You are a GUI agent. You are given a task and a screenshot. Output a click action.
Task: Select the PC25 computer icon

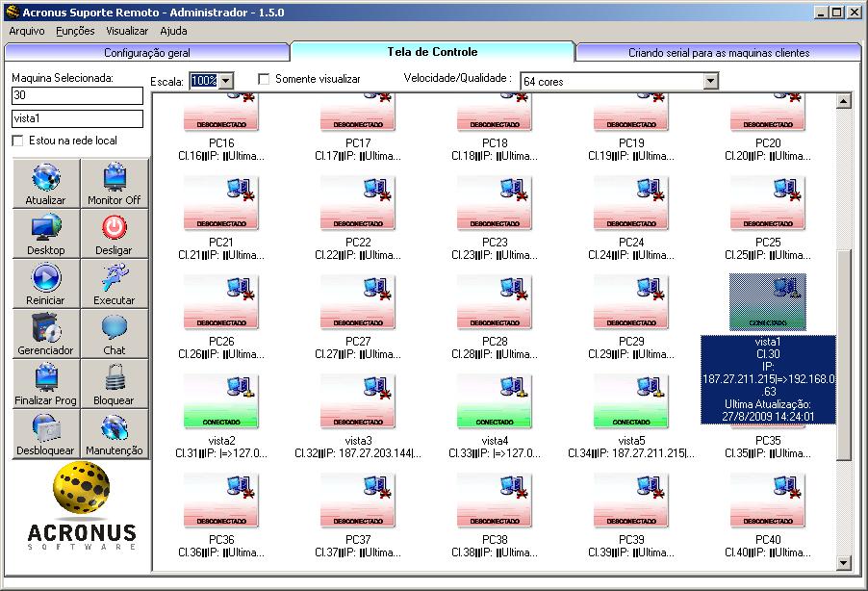pos(768,203)
